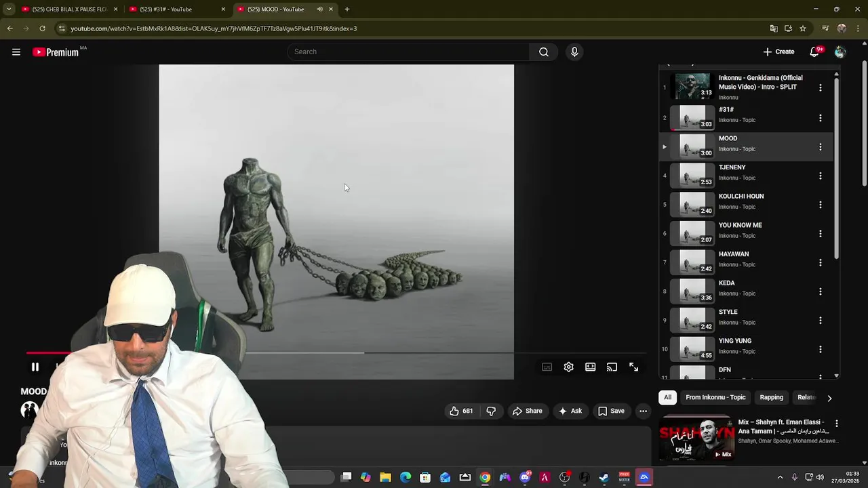The image size is (868, 488).
Task: Open the Chrome three-dot menu
Action: 859,28
